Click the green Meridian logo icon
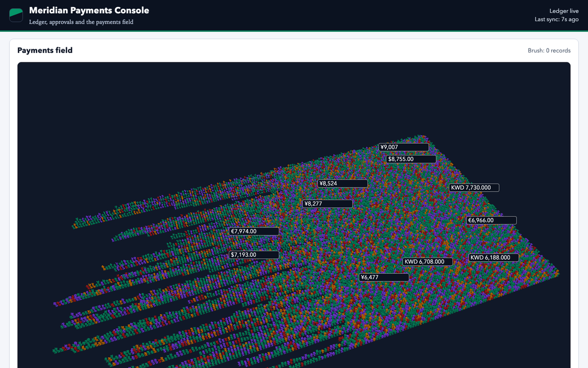Screen dimensions: 588x368 point(16,15)
